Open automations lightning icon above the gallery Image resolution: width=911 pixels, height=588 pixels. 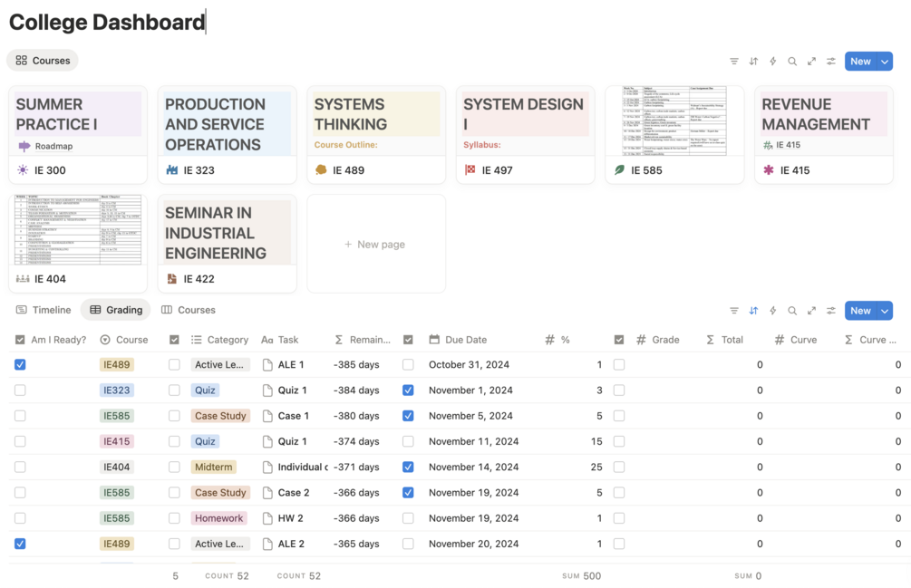(x=773, y=62)
